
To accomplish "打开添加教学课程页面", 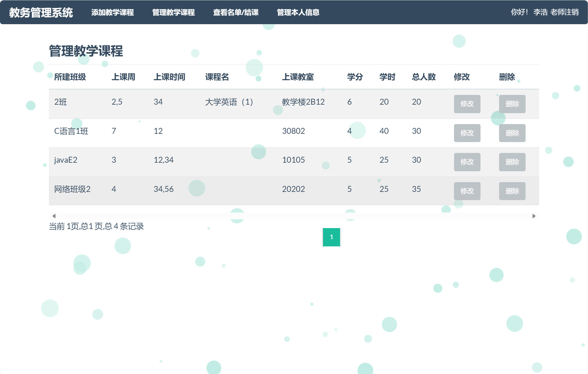I will pos(113,13).
